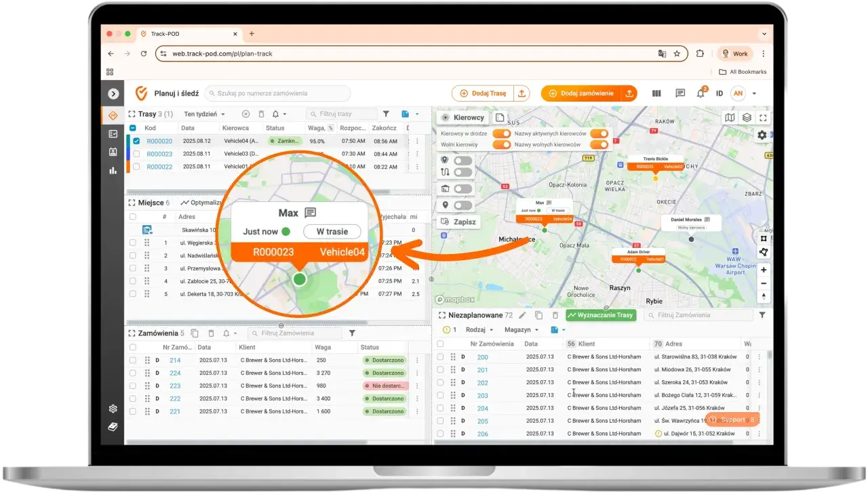Toggle Kierowcy w drodze switch

[x=502, y=134]
